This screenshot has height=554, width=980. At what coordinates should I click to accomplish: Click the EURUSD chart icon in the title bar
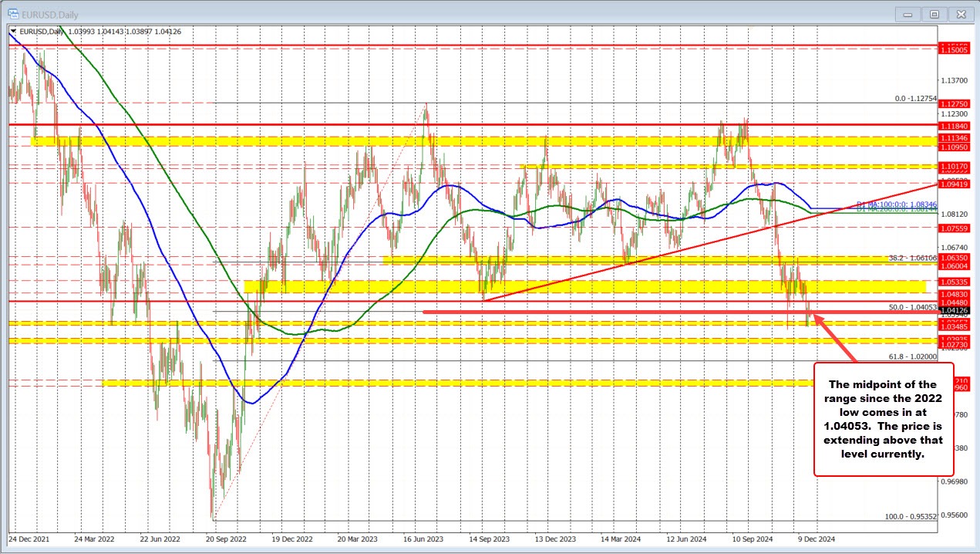point(14,14)
